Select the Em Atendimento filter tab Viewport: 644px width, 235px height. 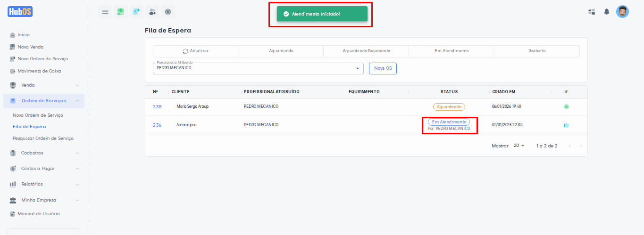point(452,51)
